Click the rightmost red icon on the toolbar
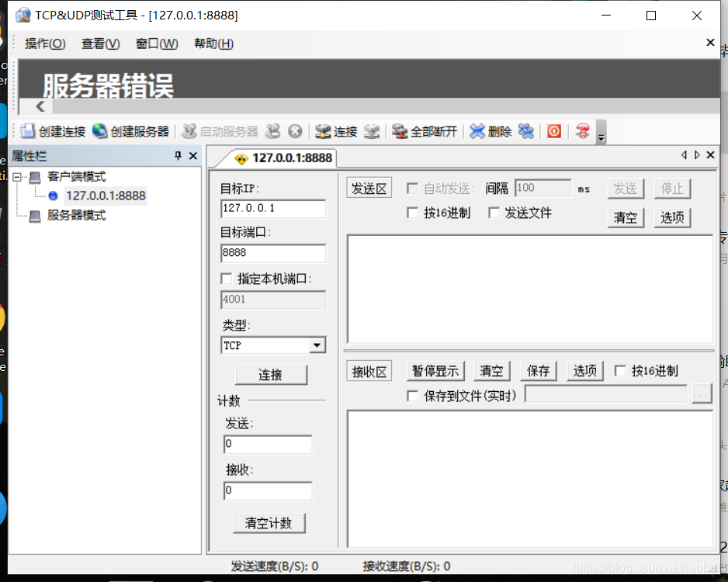This screenshot has width=728, height=582. coord(581,131)
